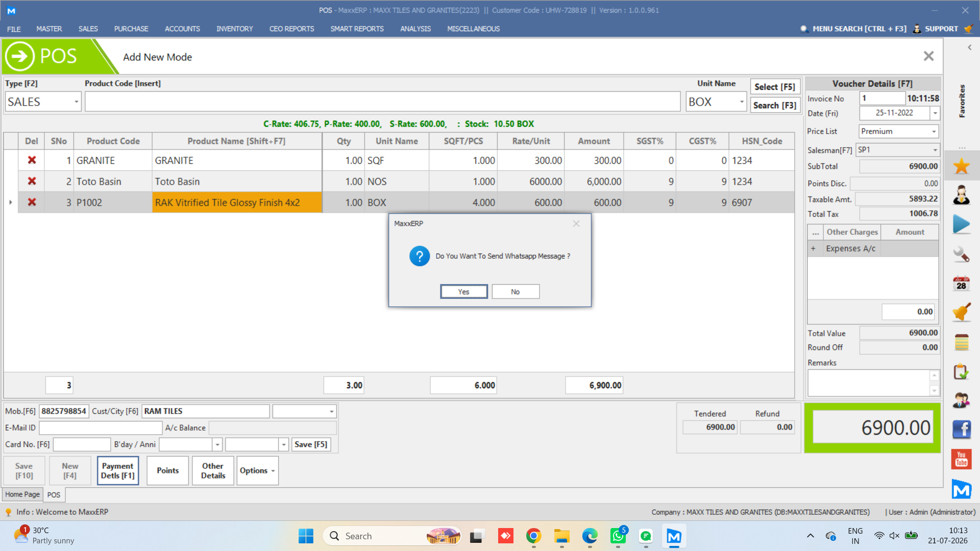
Task: Open the clipboard task icon in sidebar
Action: pos(961,371)
